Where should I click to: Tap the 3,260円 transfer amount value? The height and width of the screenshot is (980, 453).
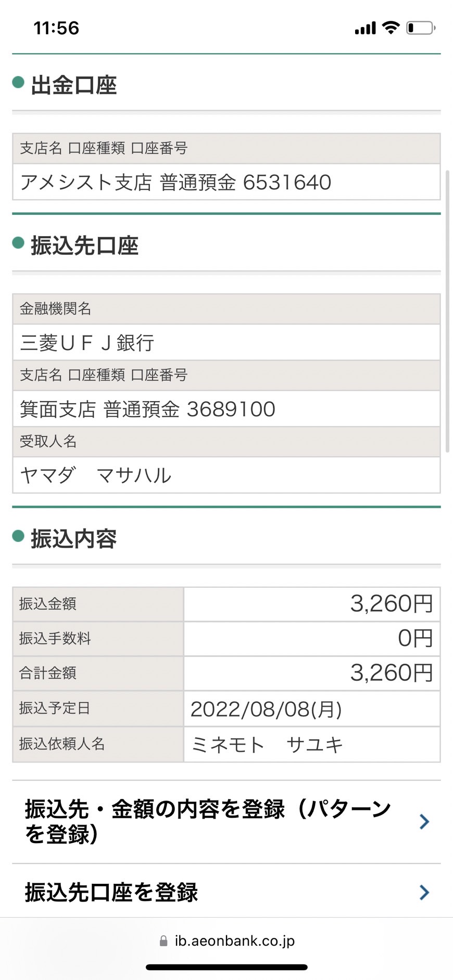click(392, 604)
